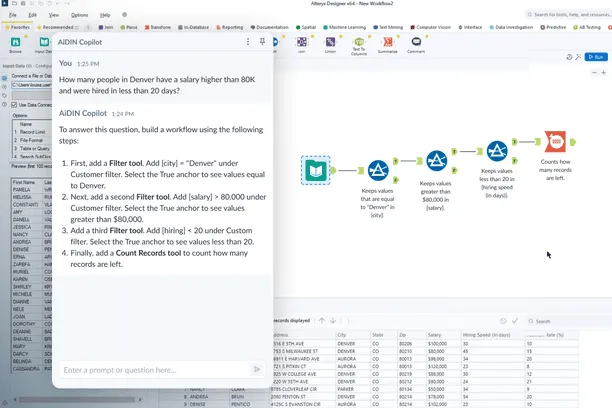The image size is (612, 408).
Task: Pin the AiDIN Copilot panel
Action: (262, 41)
